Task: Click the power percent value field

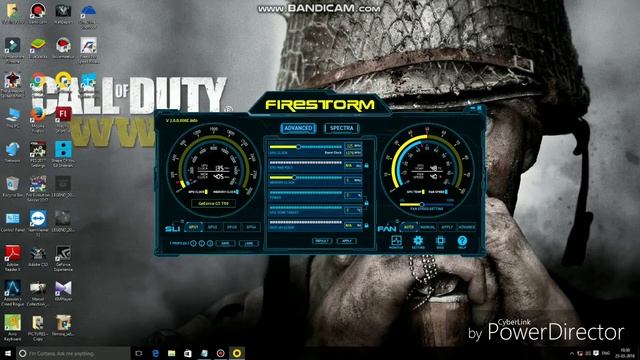Action: 353,195
